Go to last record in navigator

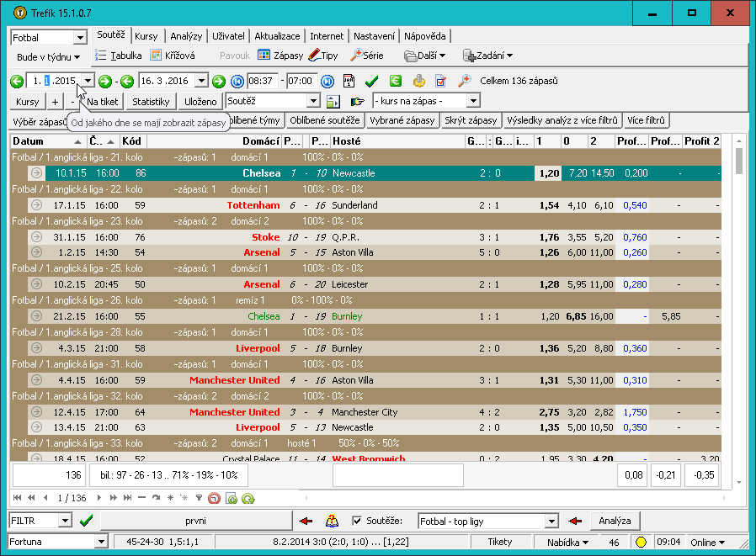(127, 498)
